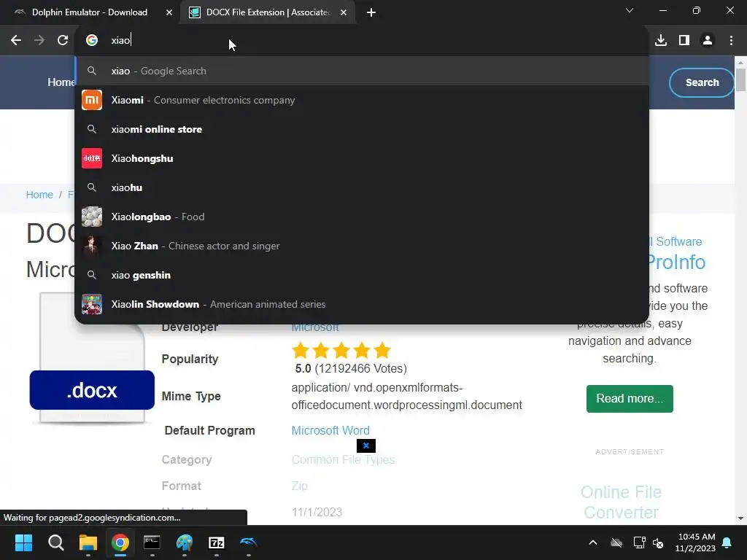
Task: Click the Xiaolin Showdown poster thumbnail
Action: (x=92, y=304)
